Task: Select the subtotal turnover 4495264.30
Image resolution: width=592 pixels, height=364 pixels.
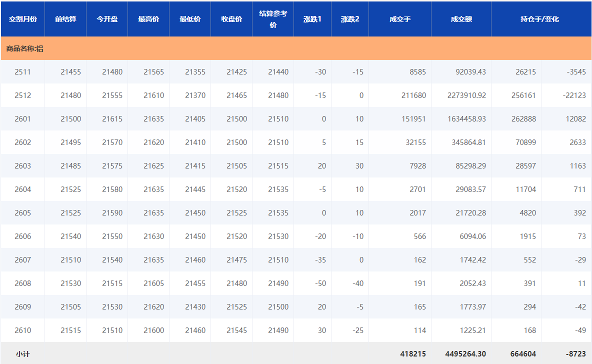Action: pos(465,354)
